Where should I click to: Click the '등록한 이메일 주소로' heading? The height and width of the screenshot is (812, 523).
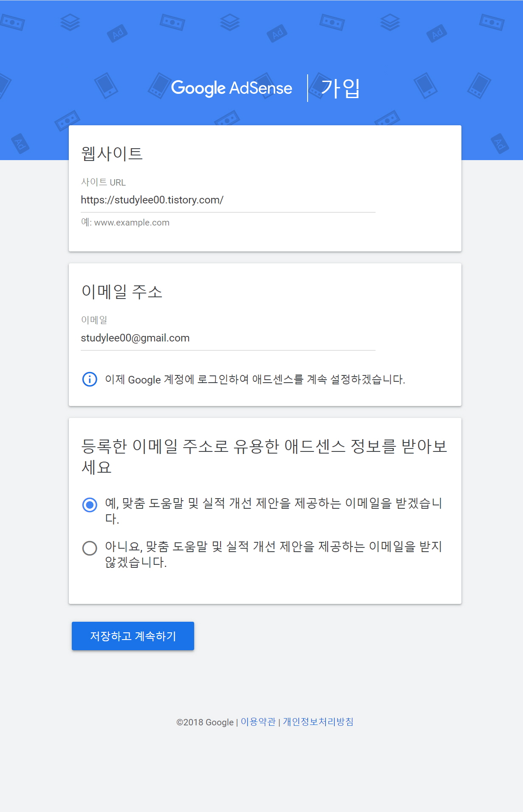click(x=264, y=457)
